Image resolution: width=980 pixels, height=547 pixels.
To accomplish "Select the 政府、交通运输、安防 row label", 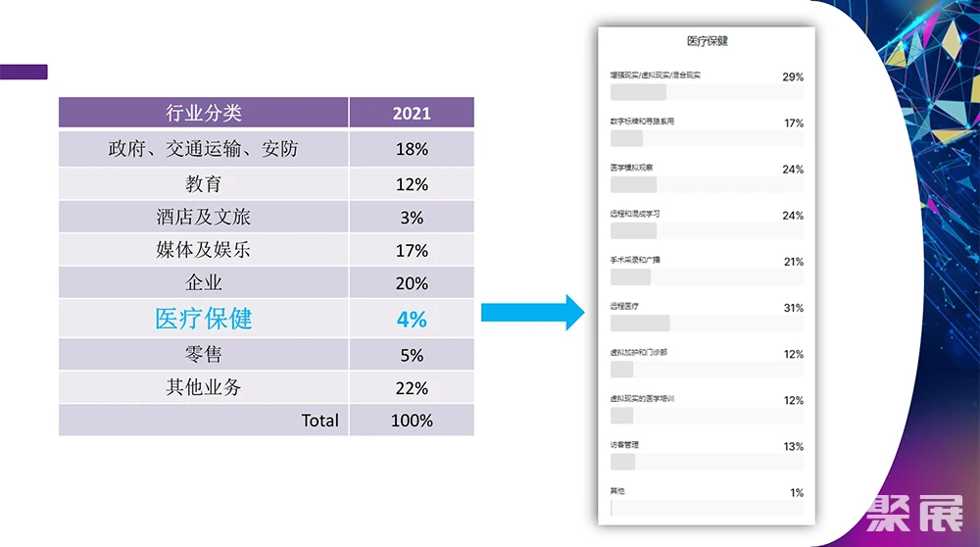I will (203, 149).
